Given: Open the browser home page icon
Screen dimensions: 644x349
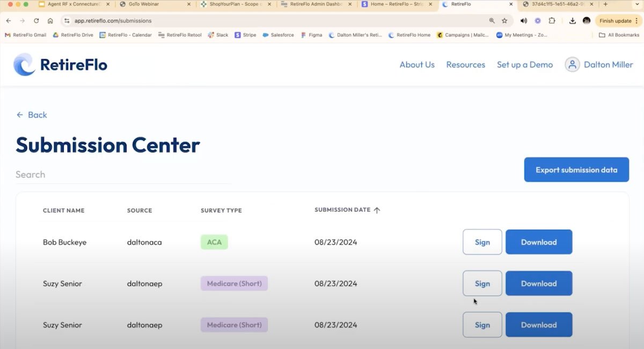Looking at the screenshot, I should point(50,21).
